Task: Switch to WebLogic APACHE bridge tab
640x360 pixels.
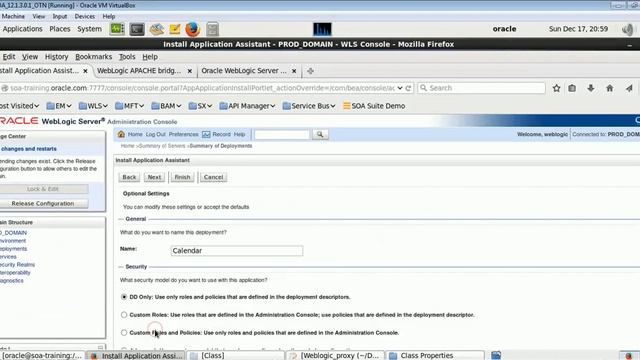Action: point(139,71)
